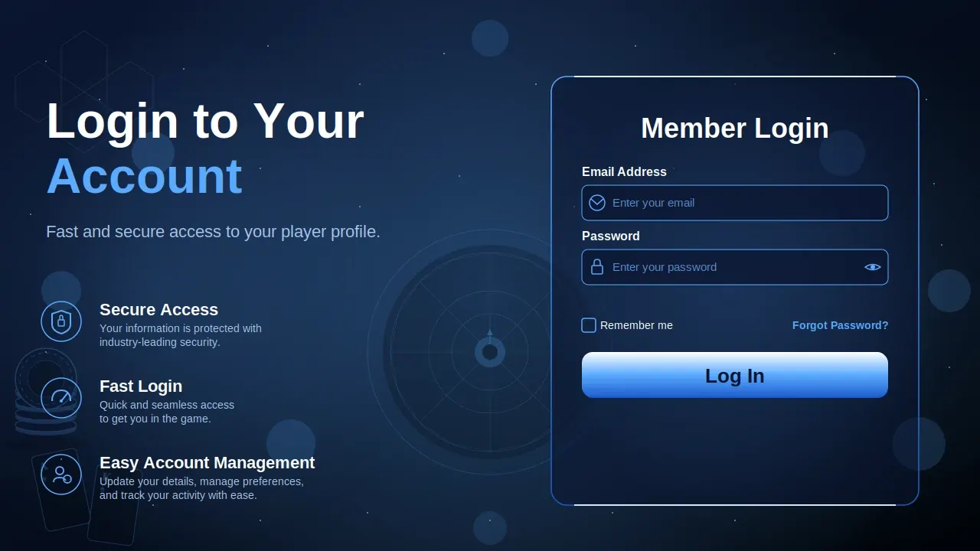Click the Secure Access feature title
The image size is (980, 551).
pyautogui.click(x=158, y=310)
